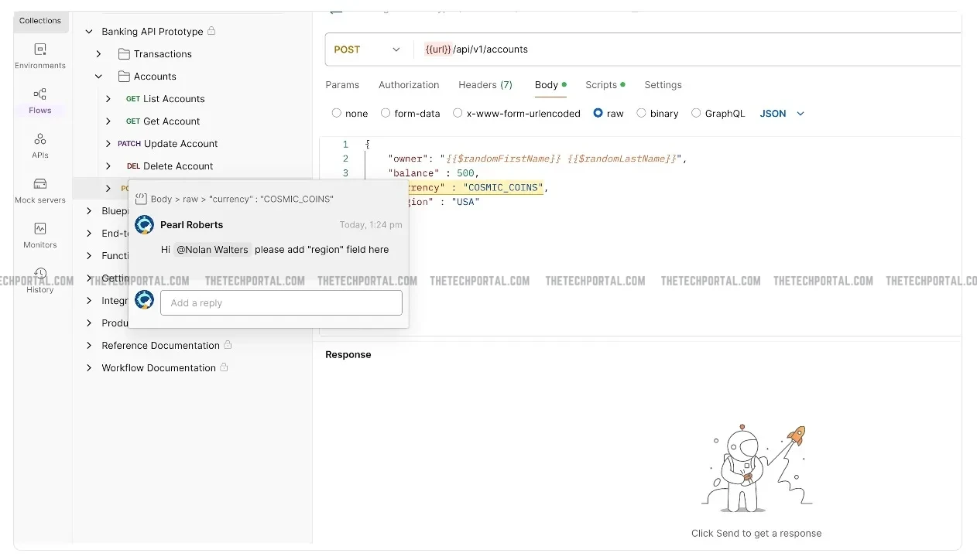Click the comment breadcrumb "Body > raw > currency" text
The image size is (977, 560).
pyautogui.click(x=242, y=199)
